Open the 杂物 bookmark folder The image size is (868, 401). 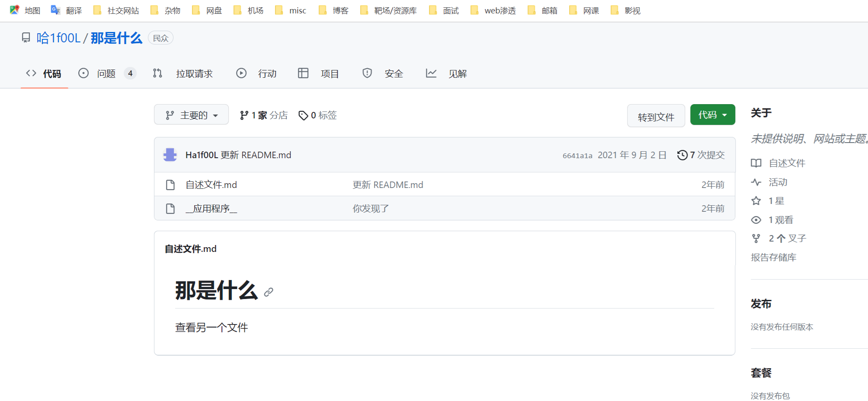165,10
